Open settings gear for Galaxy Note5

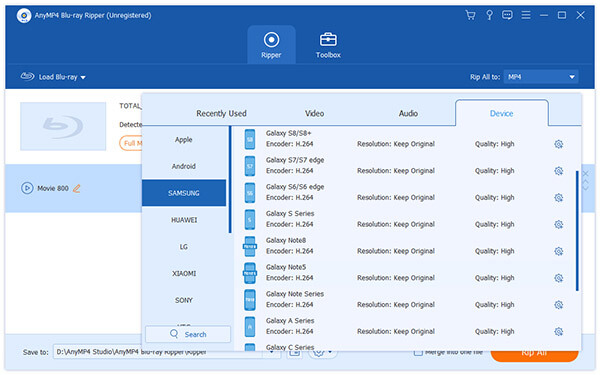(x=559, y=278)
